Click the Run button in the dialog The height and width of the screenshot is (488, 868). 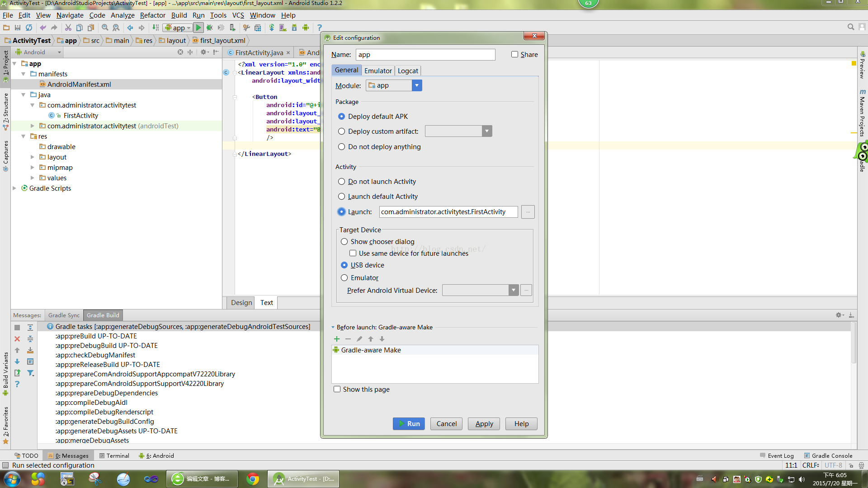(409, 424)
